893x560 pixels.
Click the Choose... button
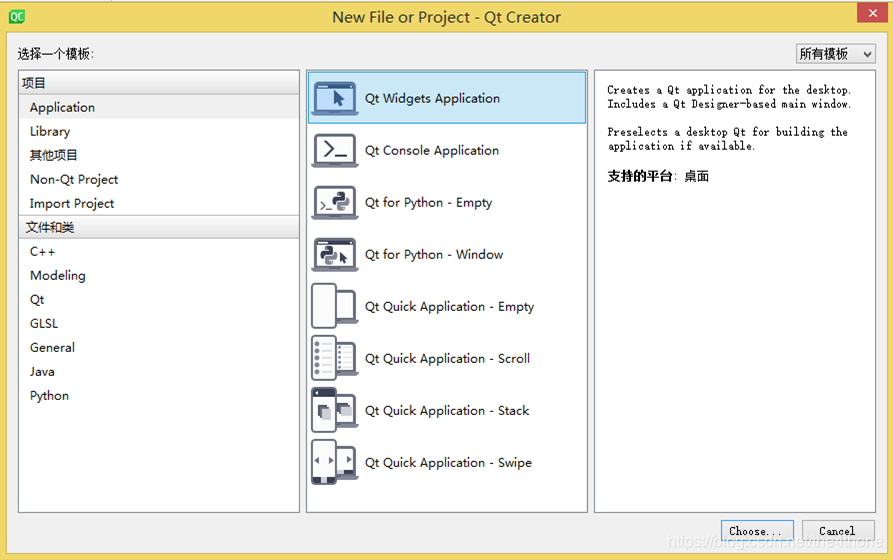point(757,530)
